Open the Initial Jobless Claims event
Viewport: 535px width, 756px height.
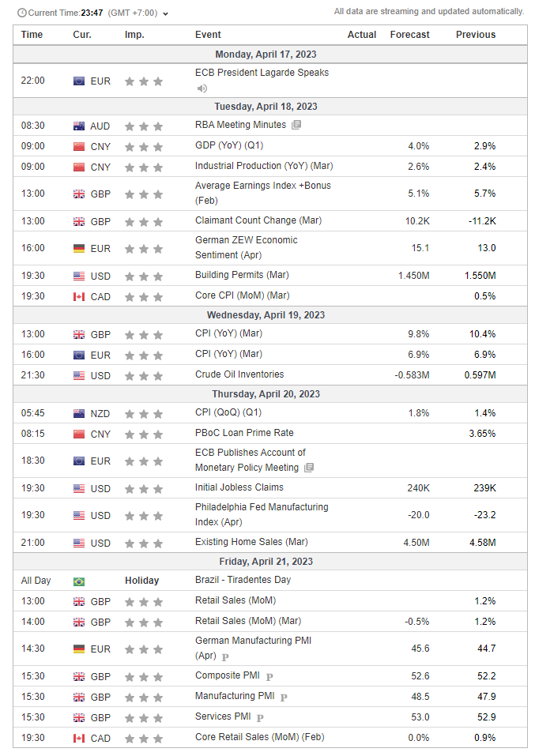[239, 487]
